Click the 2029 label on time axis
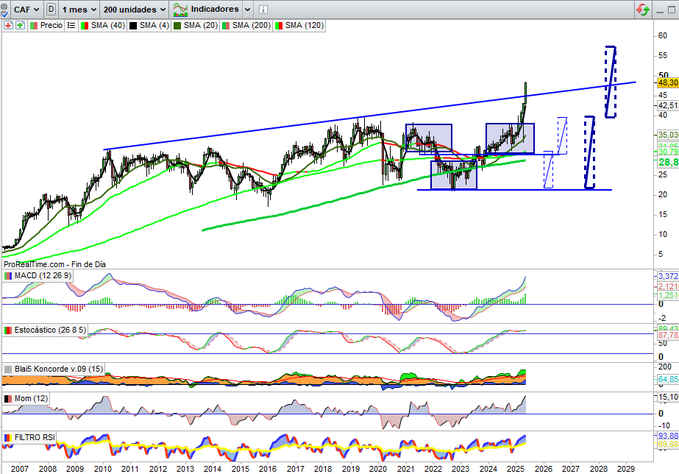The height and width of the screenshot is (474, 679). coord(626,469)
